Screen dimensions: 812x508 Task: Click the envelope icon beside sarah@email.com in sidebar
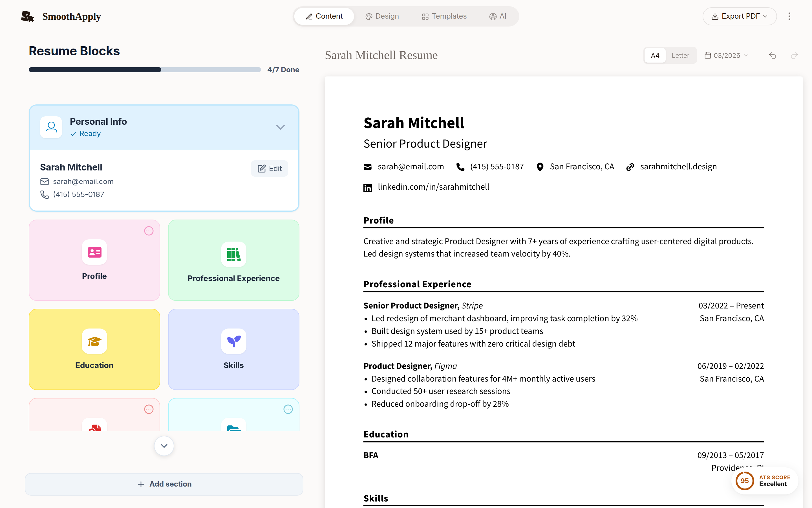(44, 182)
